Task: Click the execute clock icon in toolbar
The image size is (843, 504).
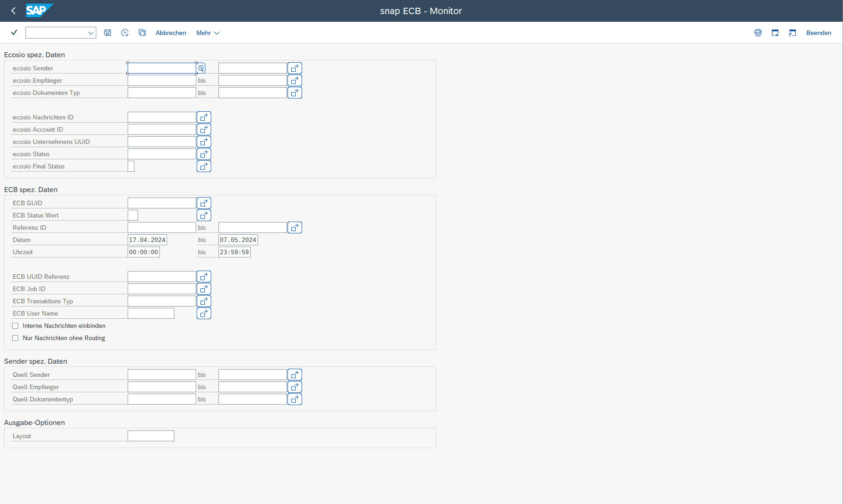Action: (125, 33)
